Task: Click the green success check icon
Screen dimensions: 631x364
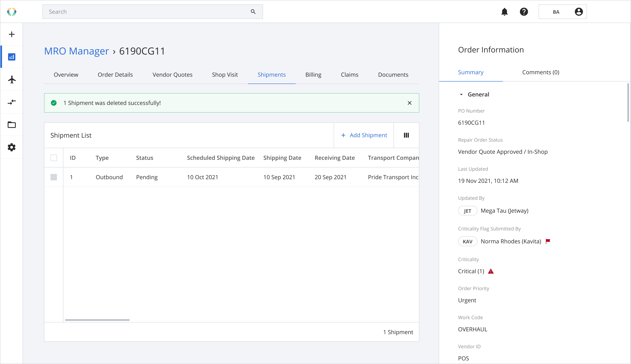Action: [54, 103]
